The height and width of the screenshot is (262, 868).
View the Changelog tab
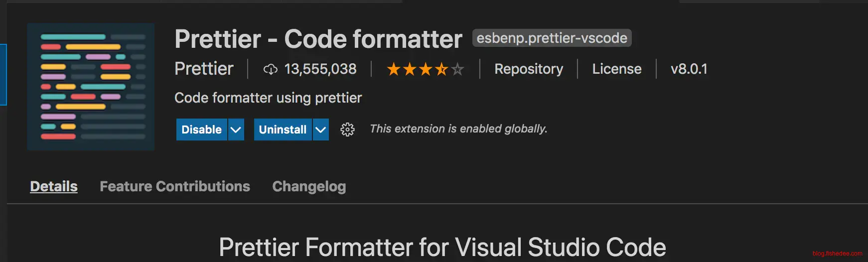(309, 186)
